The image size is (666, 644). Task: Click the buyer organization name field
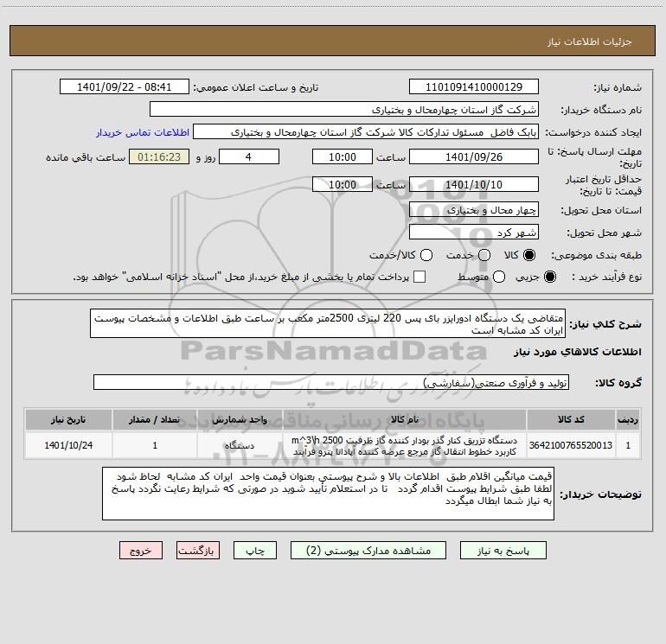click(x=344, y=110)
